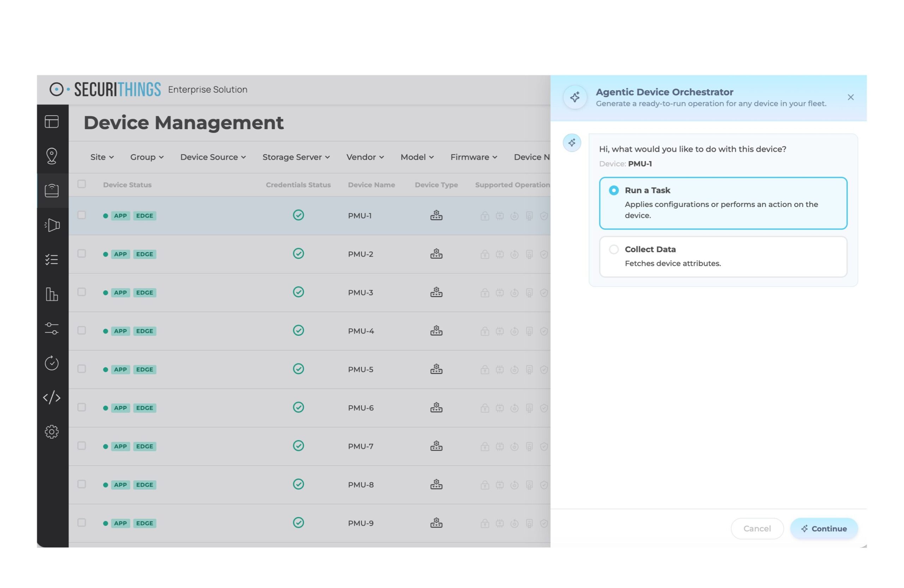
Task: Select the Collect Data radio option
Action: [614, 250]
